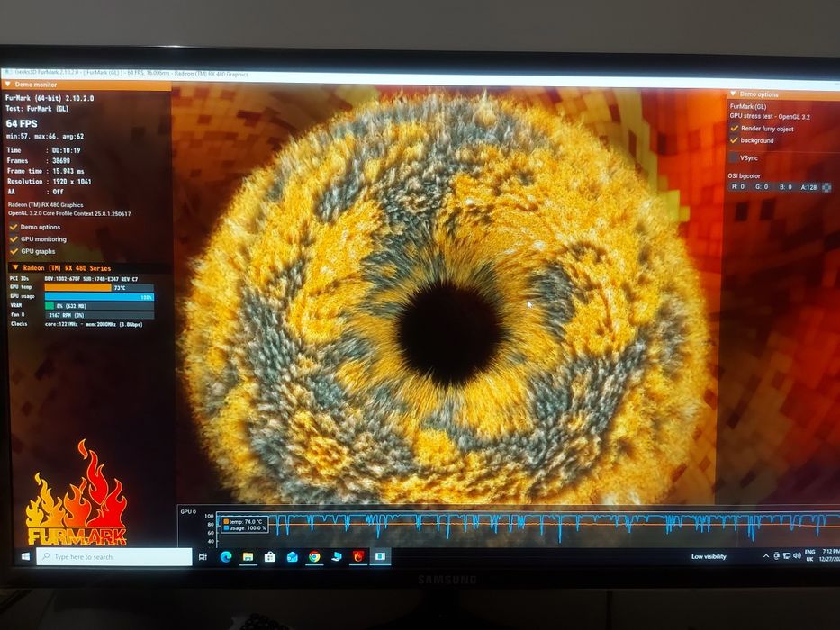This screenshot has width=840, height=630.
Task: Open Task View from the taskbar
Action: pos(203,556)
